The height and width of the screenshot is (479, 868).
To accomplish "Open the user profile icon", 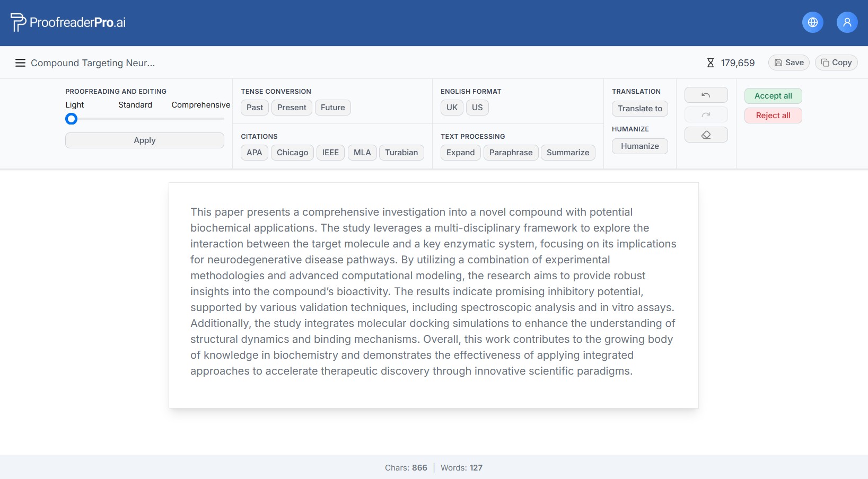I will tap(847, 22).
